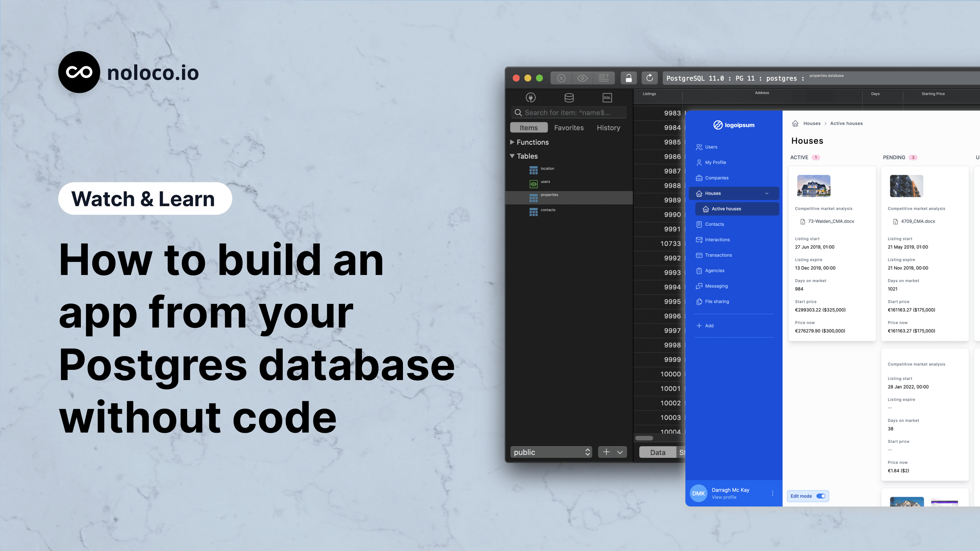Click the eye preview toggle in the toolbar
The height and width of the screenshot is (551, 980).
pyautogui.click(x=582, y=78)
